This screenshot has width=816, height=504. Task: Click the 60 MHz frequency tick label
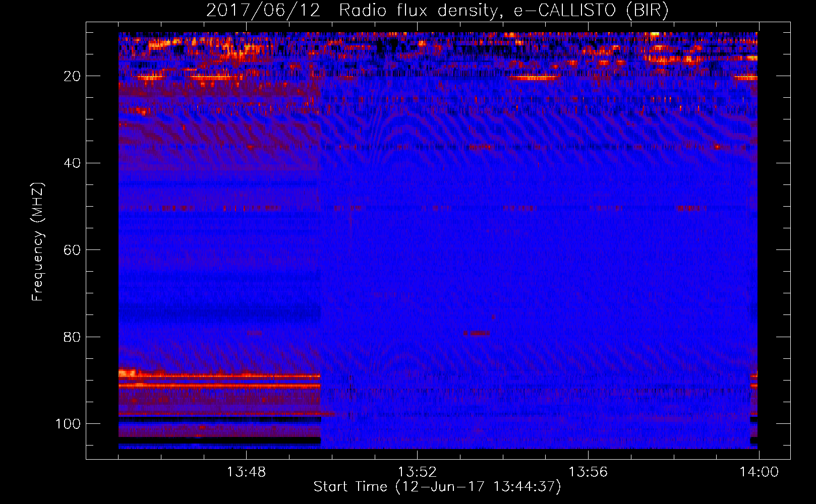pos(72,250)
